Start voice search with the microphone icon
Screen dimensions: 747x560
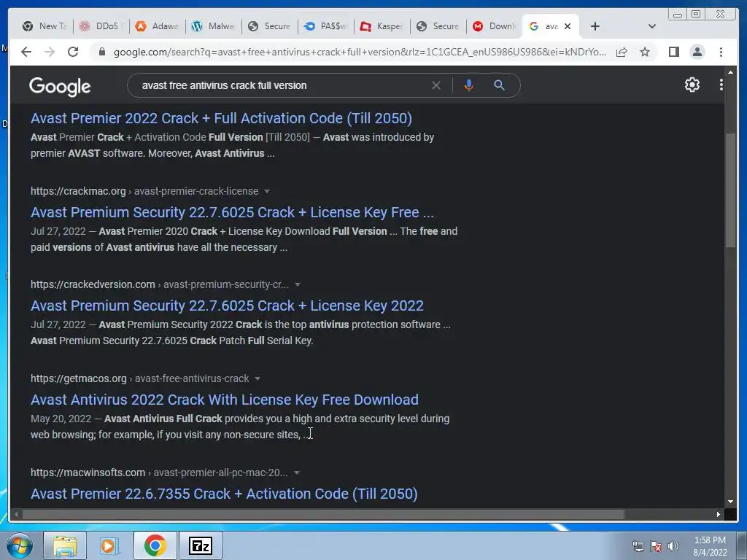(x=469, y=85)
